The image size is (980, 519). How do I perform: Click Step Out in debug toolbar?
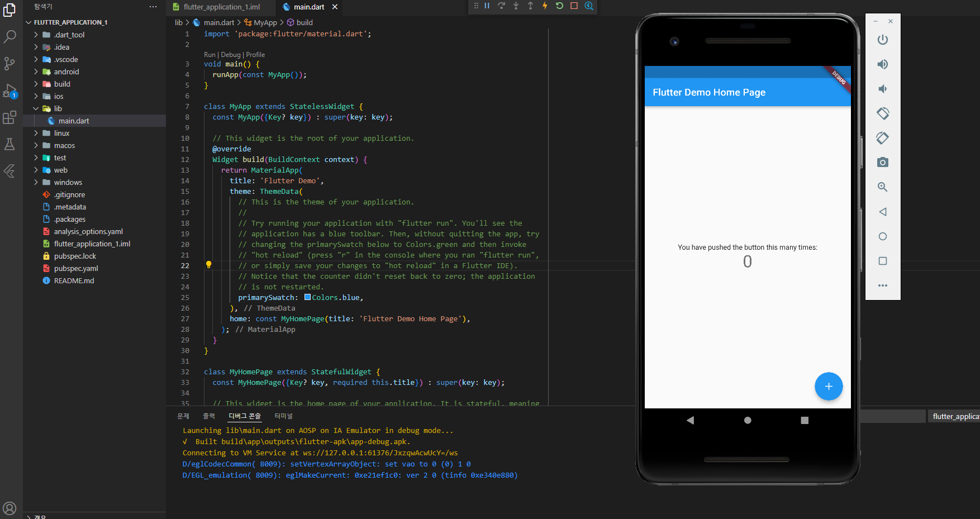click(x=530, y=6)
